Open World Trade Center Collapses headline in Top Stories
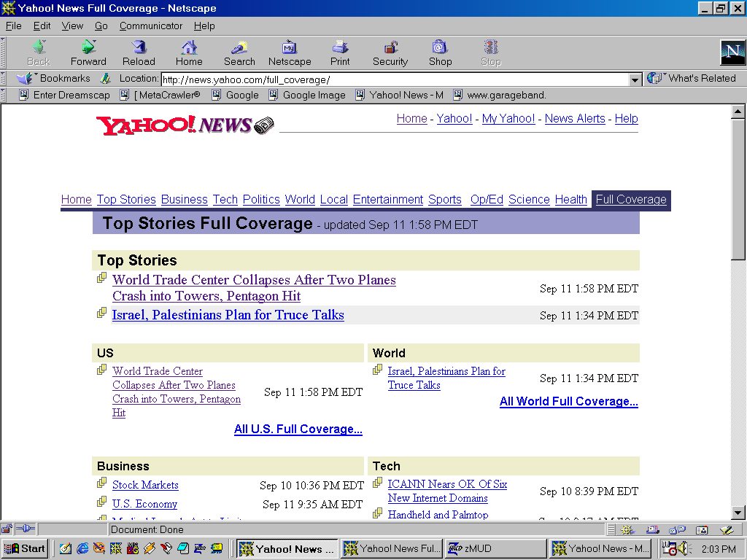This screenshot has width=747, height=560. point(254,287)
